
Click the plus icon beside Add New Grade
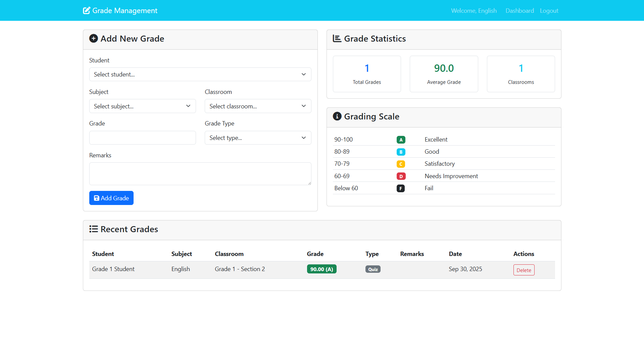(x=94, y=39)
